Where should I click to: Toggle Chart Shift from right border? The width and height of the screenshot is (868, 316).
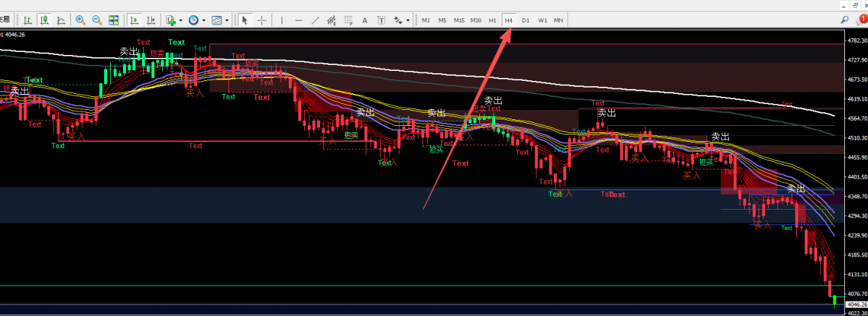tap(150, 20)
